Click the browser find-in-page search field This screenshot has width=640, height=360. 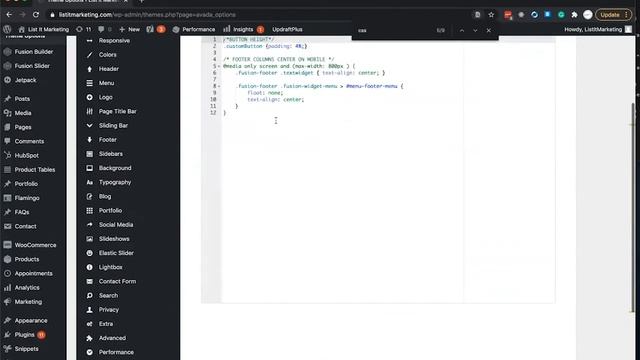pos(394,30)
